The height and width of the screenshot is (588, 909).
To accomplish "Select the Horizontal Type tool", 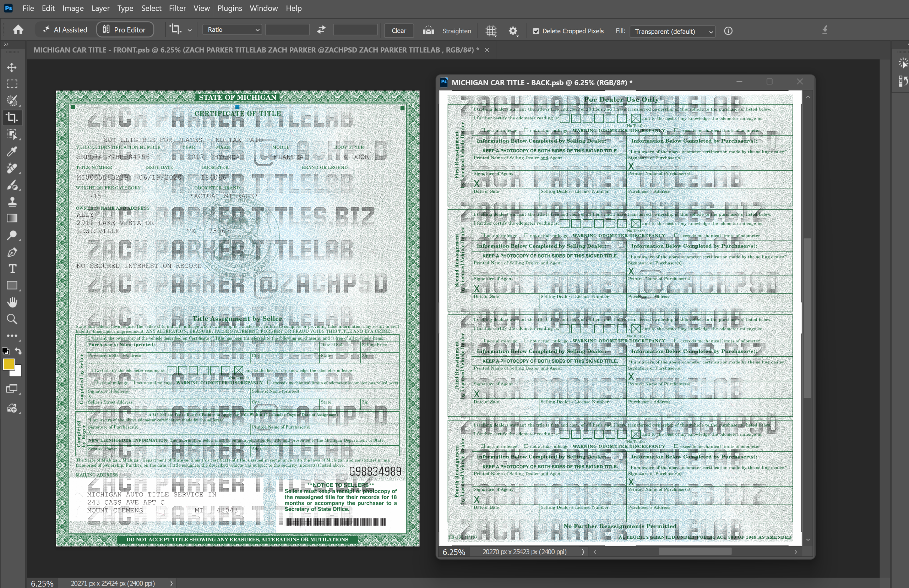I will (12, 269).
